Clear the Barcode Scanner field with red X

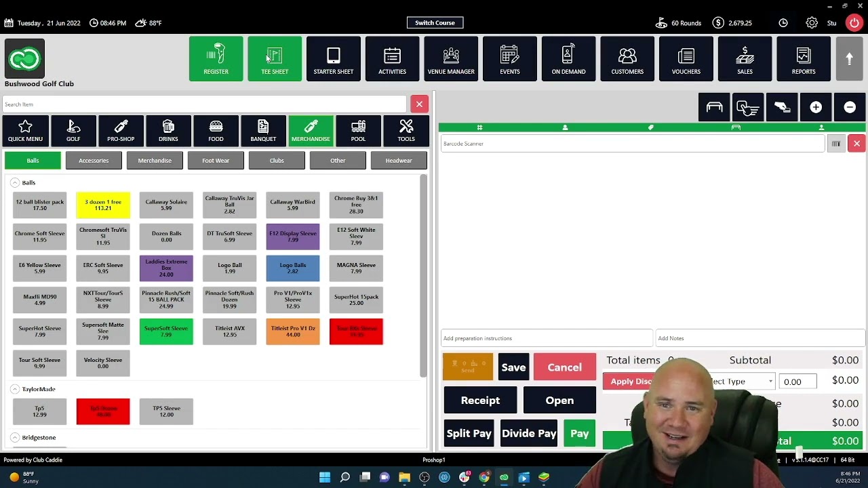tap(856, 144)
